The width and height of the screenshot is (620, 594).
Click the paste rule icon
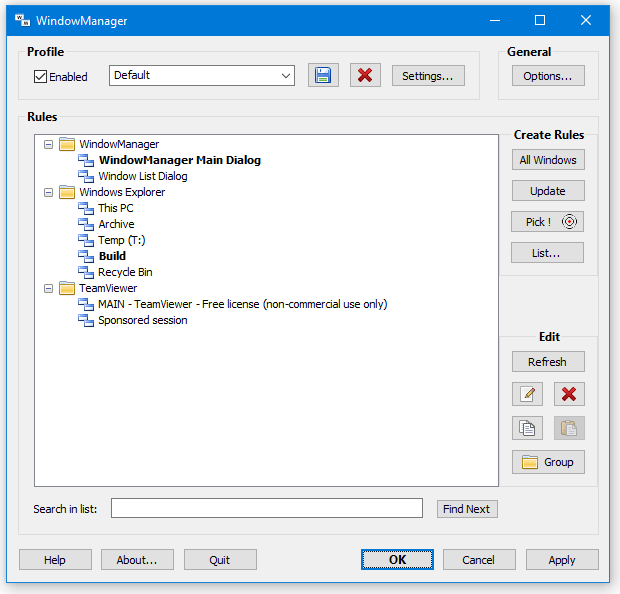coord(569,428)
